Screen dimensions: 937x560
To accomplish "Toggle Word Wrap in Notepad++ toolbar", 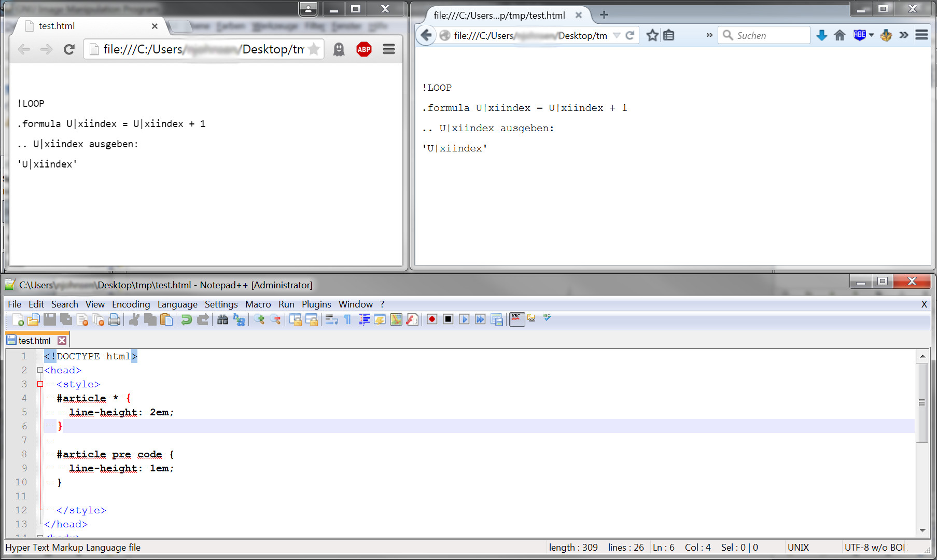I will [331, 320].
